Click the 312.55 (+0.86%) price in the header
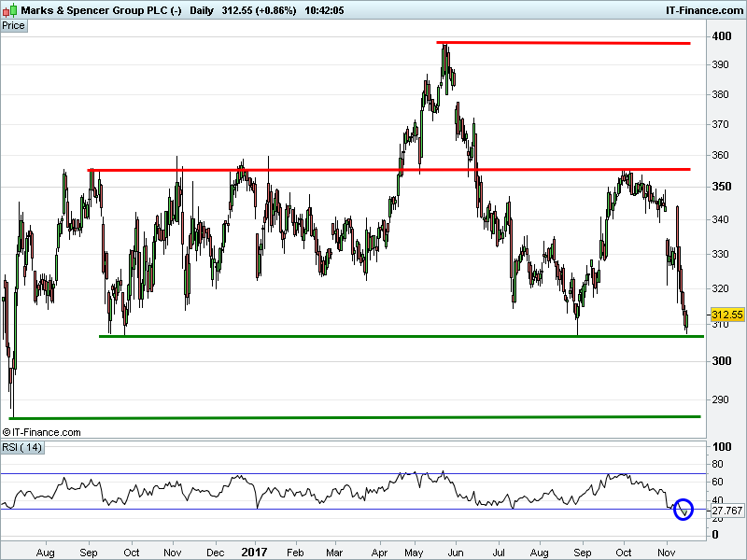This screenshot has height=560, width=747. coord(259,10)
